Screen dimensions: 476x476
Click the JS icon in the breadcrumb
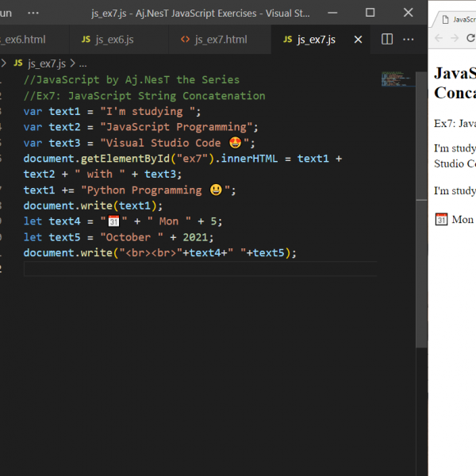tap(18, 63)
